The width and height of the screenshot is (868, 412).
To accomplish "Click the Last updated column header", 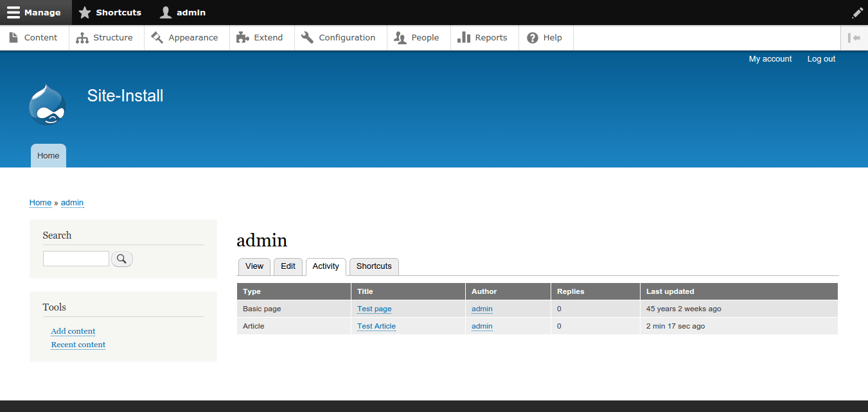I will 740,291.
